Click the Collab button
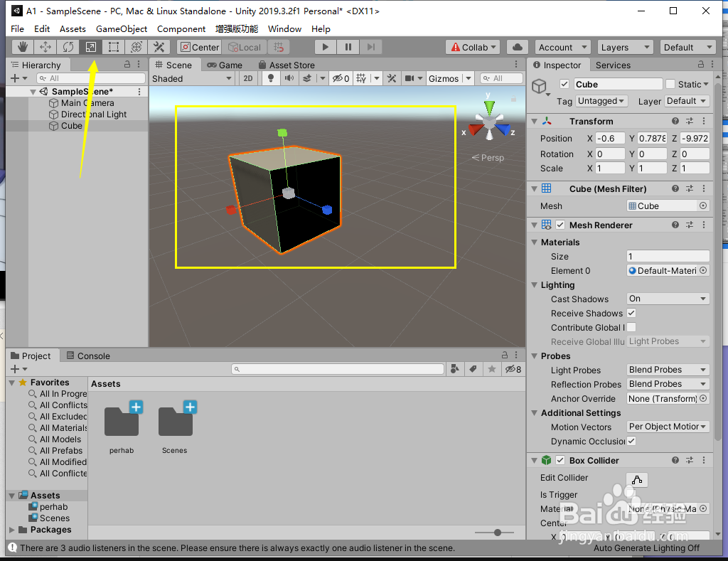 point(473,47)
